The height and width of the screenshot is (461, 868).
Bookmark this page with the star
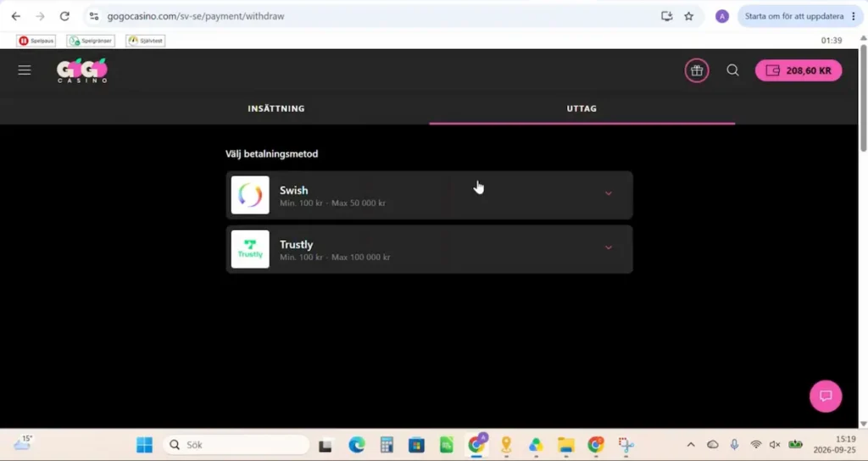[x=688, y=16]
